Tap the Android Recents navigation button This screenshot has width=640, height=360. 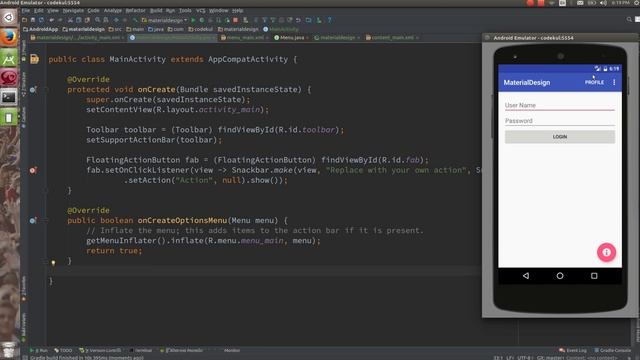coord(594,276)
